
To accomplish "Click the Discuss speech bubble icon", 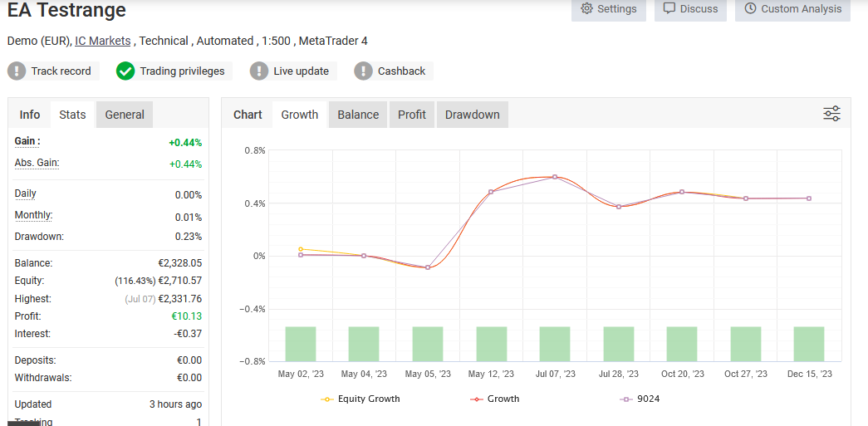I will [x=669, y=9].
